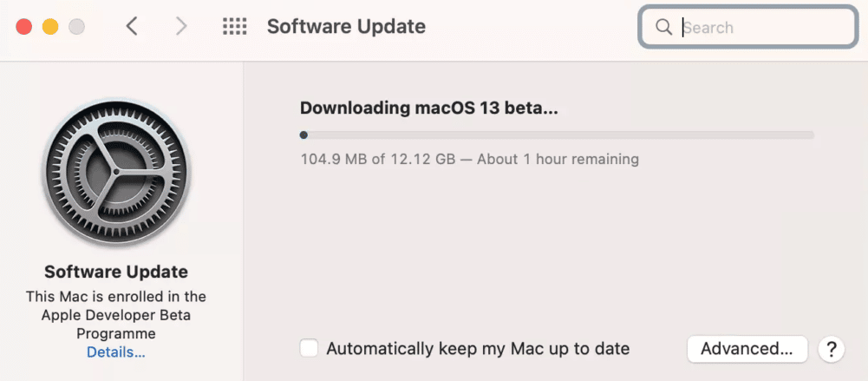
Task: Click the 'Downloading macOS 13 beta...' heading
Action: 429,108
